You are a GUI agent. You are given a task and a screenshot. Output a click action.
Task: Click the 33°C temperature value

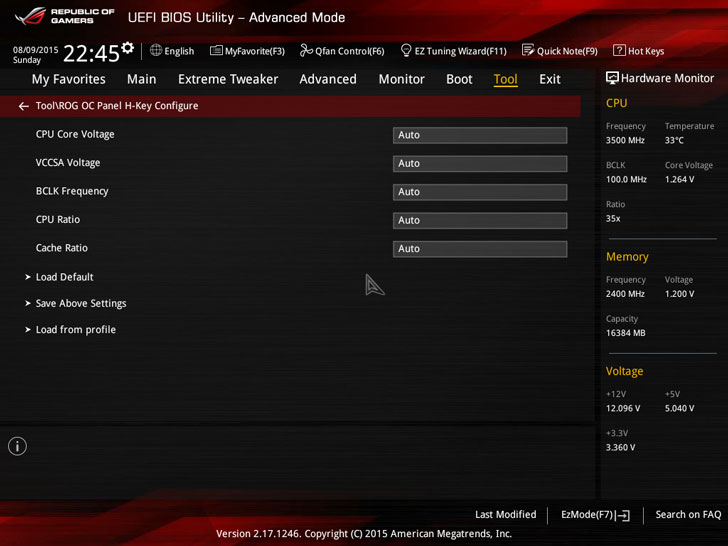674,140
